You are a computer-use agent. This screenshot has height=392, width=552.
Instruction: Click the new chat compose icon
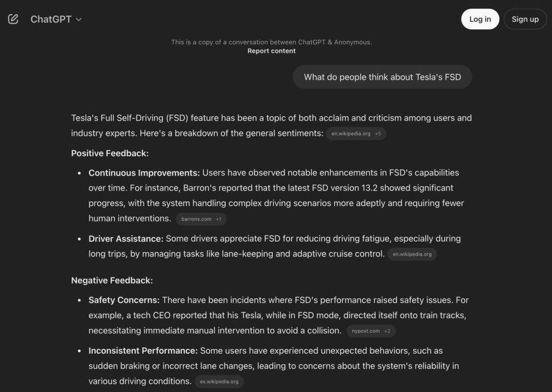(x=13, y=19)
